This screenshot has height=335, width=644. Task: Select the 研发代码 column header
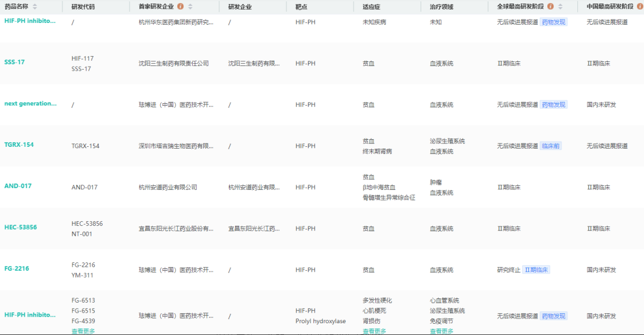coord(83,6)
